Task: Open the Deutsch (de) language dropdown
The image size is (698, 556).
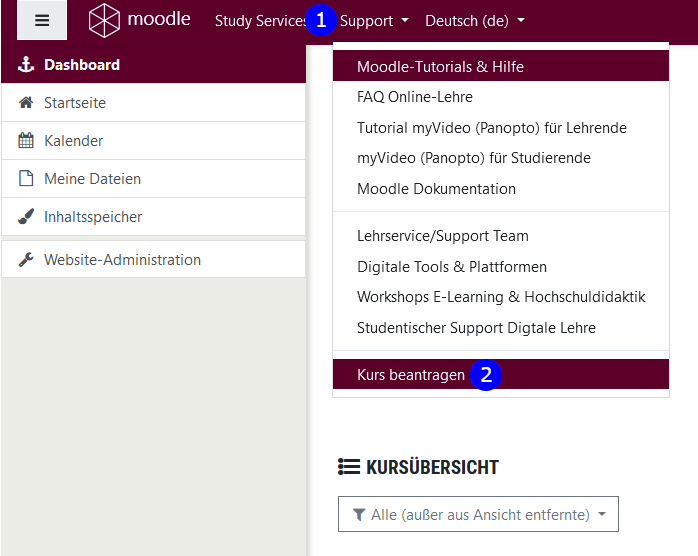Action: (475, 20)
